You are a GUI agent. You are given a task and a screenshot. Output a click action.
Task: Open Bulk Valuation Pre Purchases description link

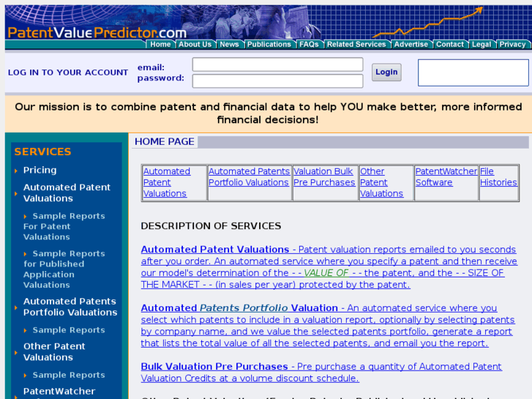[x=321, y=372]
